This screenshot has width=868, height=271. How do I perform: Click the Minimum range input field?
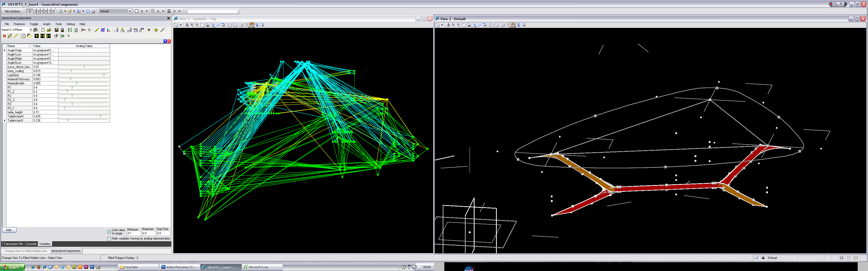click(x=134, y=233)
